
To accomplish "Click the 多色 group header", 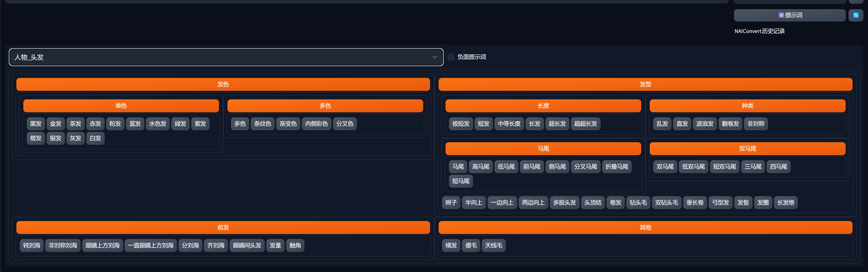I will (325, 106).
